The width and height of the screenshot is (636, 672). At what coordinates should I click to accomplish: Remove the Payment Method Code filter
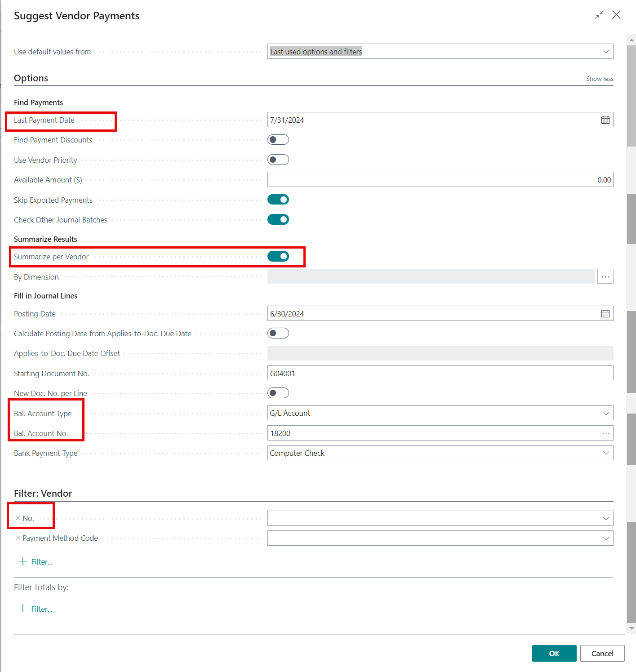point(18,538)
